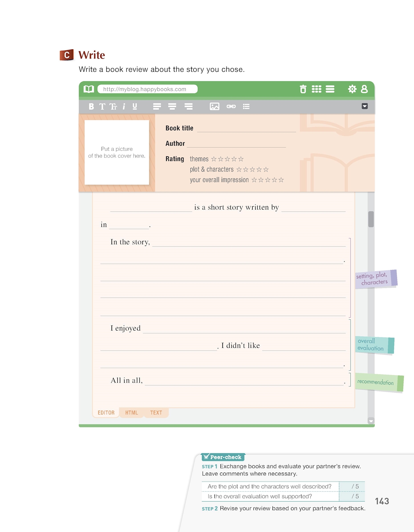
Task: Click the scrollbar down arrow
Action: click(x=371, y=421)
